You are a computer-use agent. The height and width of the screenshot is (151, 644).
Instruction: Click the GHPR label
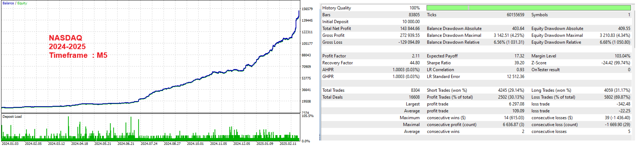pos(328,77)
